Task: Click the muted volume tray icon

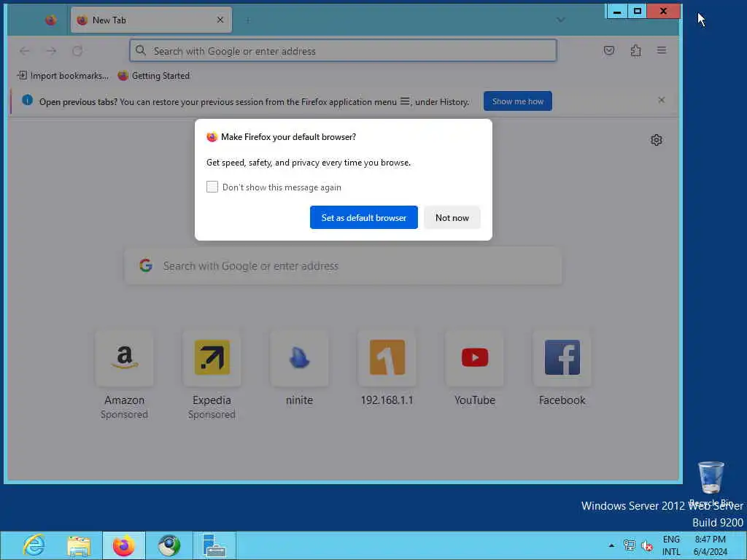Action: coord(647,545)
